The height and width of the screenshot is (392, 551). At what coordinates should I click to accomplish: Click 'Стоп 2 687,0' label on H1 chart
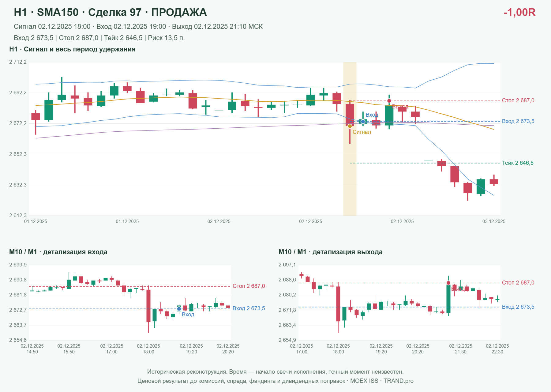click(518, 100)
